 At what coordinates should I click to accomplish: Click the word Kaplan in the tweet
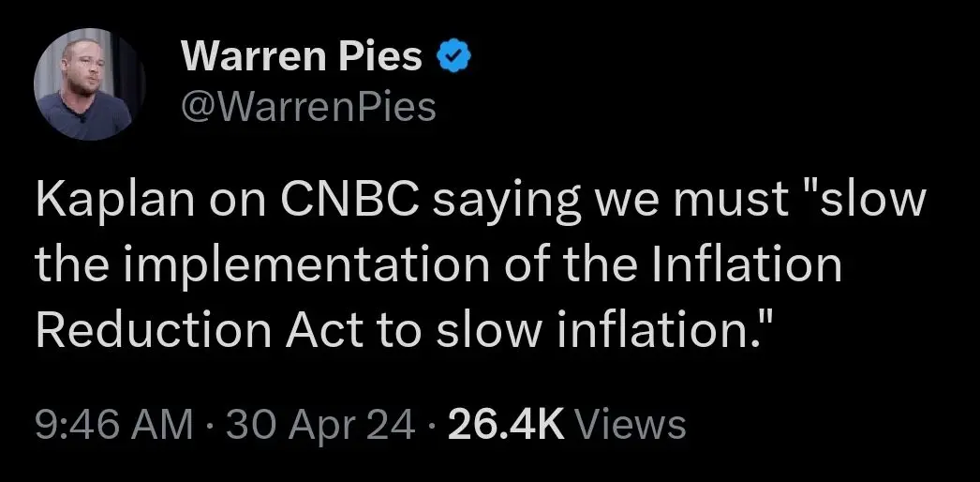point(103,203)
